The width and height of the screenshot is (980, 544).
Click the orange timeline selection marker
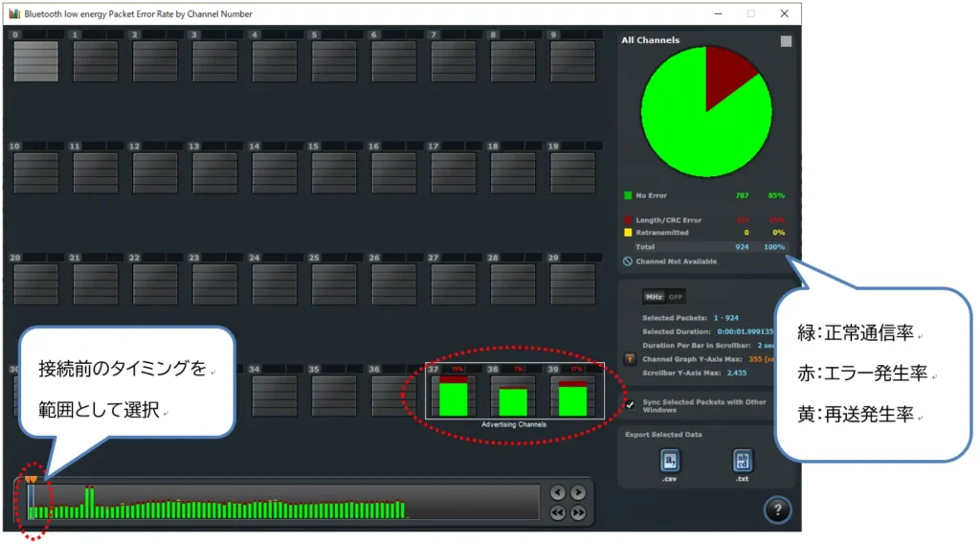point(31,479)
